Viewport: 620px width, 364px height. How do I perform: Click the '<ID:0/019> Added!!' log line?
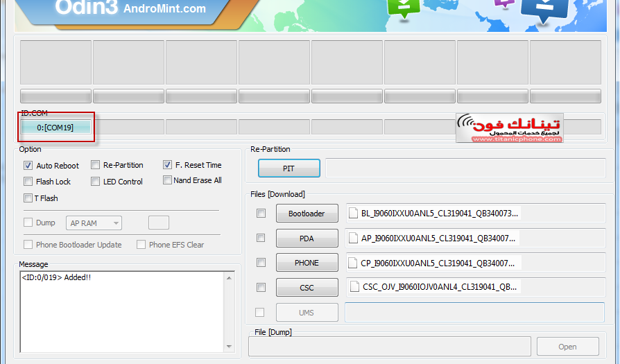click(x=57, y=277)
